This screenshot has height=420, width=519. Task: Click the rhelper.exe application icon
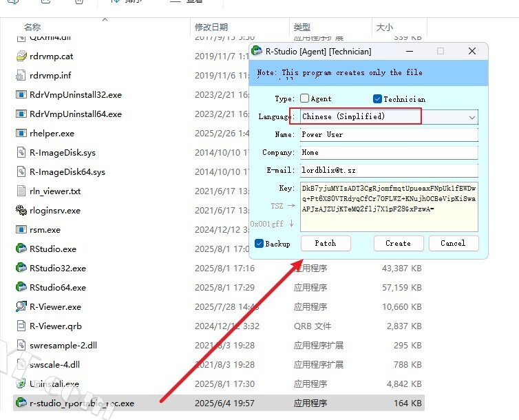(21, 133)
